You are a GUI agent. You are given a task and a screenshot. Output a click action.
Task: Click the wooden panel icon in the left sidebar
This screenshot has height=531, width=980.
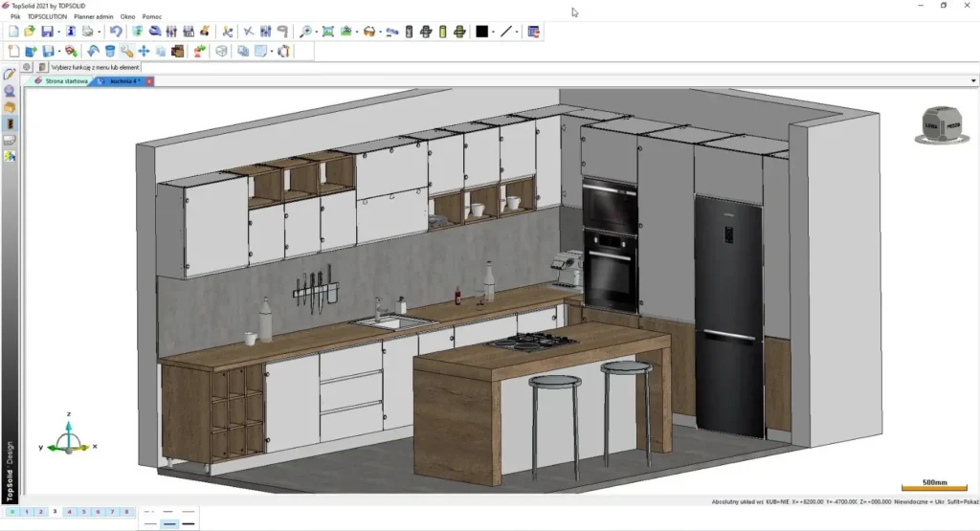tap(10, 123)
